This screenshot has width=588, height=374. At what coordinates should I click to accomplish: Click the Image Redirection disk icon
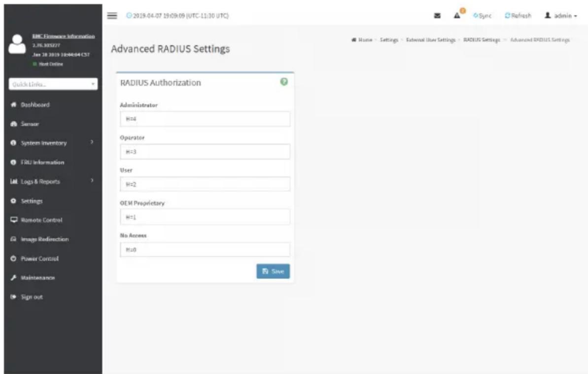pyautogui.click(x=13, y=239)
